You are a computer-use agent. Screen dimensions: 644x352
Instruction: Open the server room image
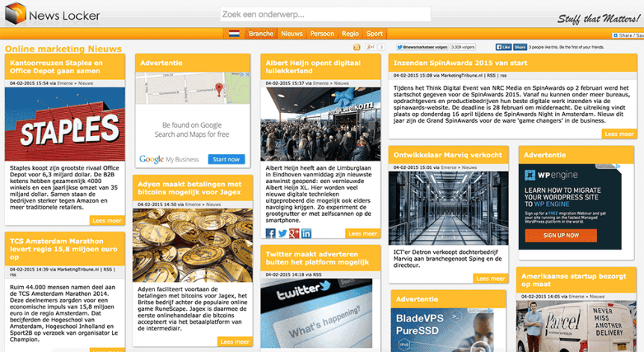click(448, 209)
